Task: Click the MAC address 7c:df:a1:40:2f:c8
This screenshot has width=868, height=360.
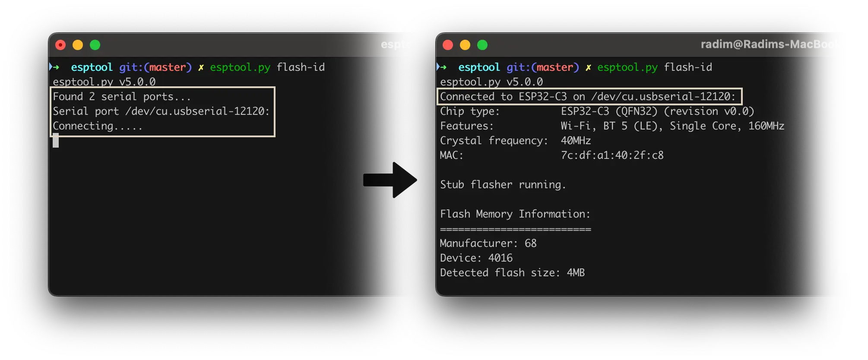Action: coord(612,155)
